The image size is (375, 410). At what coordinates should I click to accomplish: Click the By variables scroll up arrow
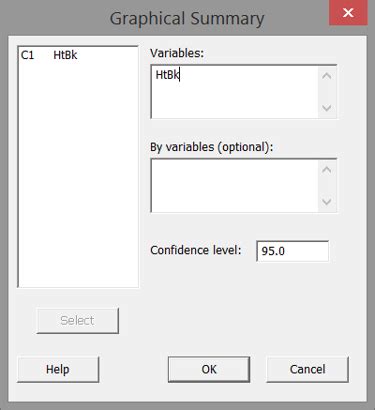[x=327, y=170]
